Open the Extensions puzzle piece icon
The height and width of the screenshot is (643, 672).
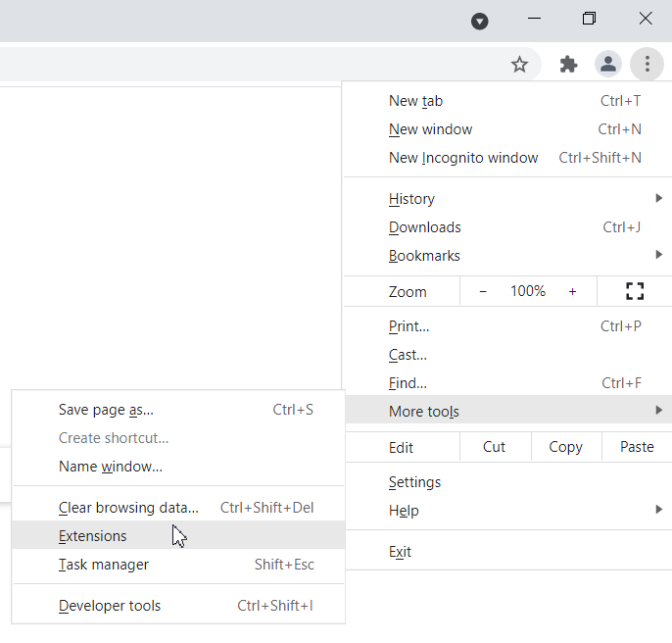click(x=568, y=65)
